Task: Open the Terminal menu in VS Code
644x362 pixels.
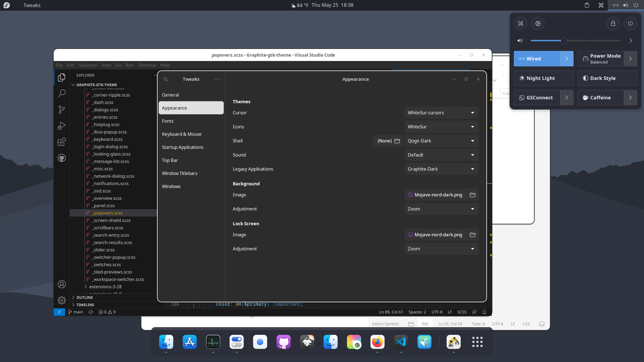Action: coord(147,65)
